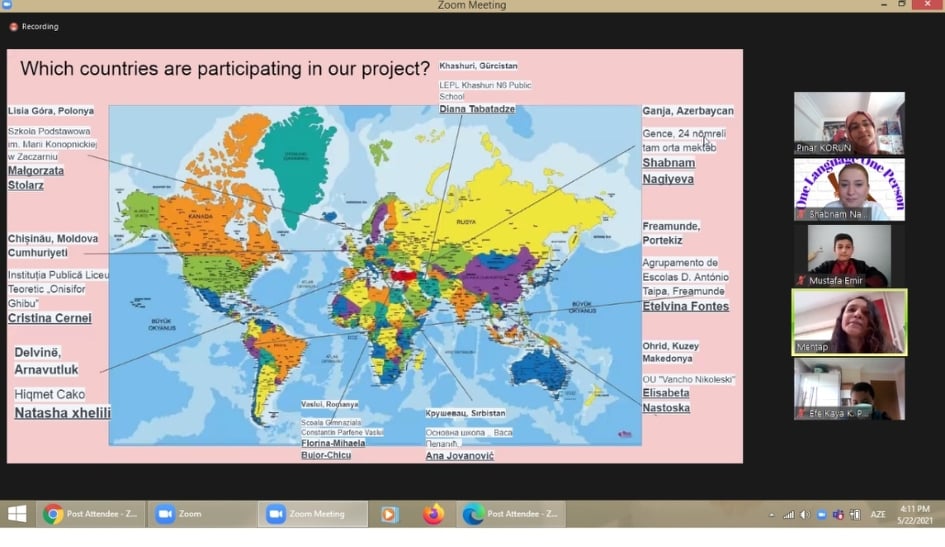Open the Windows Start menu

coord(17,514)
